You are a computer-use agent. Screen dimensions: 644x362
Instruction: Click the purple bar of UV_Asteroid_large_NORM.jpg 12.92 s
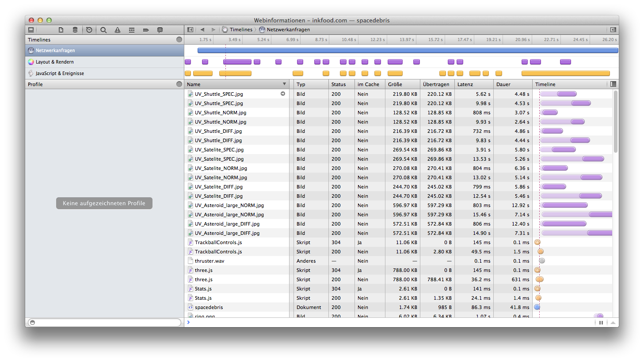coord(565,205)
